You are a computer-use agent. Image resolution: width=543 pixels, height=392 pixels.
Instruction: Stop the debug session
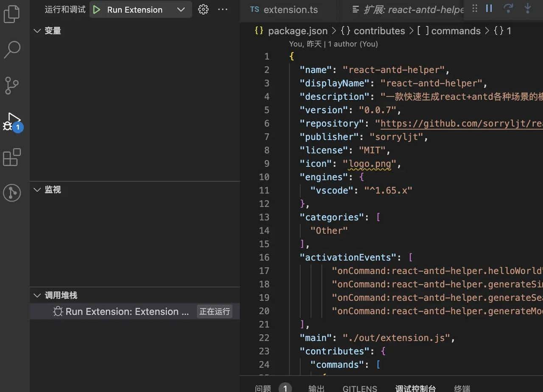(x=527, y=8)
